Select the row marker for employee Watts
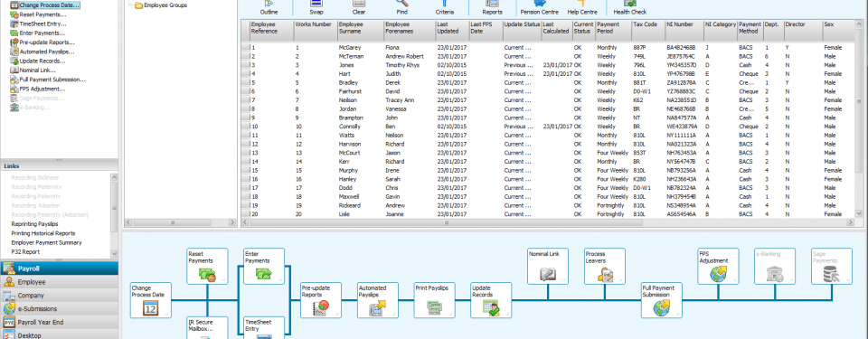This screenshot has height=339, width=868. (245, 136)
